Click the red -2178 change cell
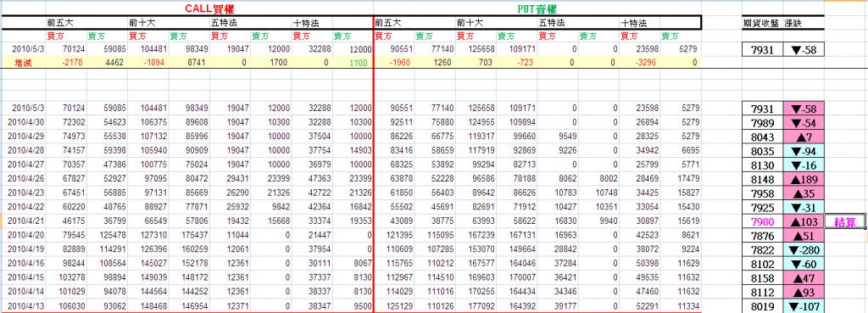Image resolution: width=868 pixels, height=313 pixels. pyautogui.click(x=66, y=63)
